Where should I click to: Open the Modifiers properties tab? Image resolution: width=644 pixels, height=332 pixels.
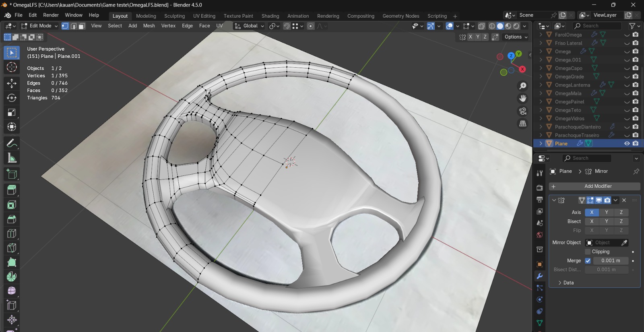[x=540, y=276]
